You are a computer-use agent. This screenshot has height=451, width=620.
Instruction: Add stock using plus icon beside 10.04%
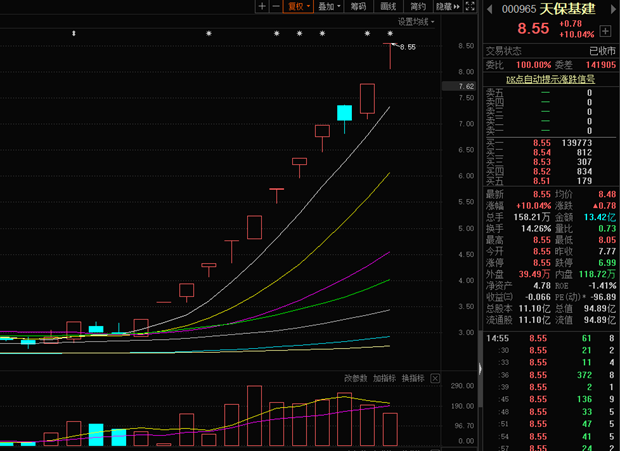[606, 30]
